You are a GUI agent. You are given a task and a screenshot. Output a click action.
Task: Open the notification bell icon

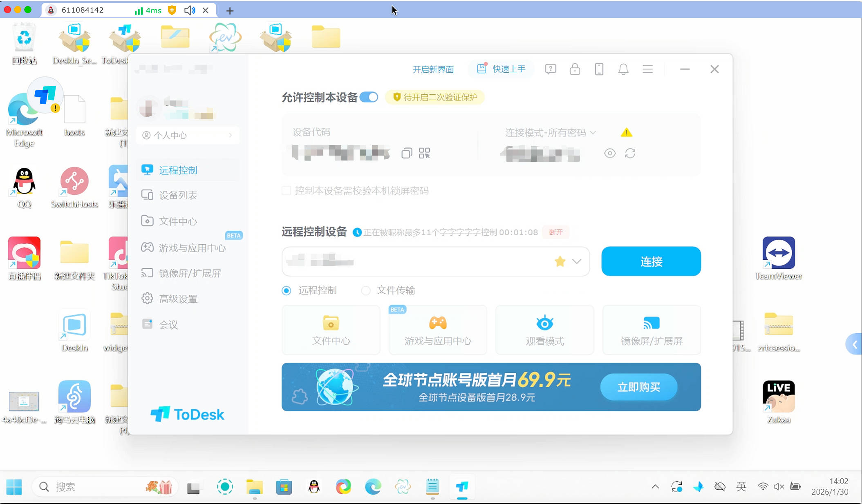tap(623, 69)
